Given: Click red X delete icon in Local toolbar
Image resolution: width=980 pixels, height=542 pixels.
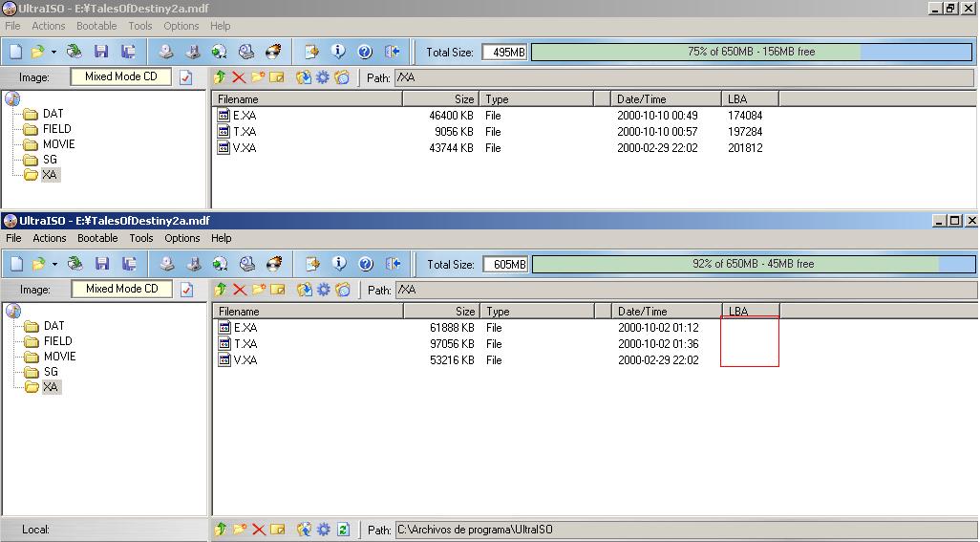Looking at the screenshot, I should (x=259, y=530).
